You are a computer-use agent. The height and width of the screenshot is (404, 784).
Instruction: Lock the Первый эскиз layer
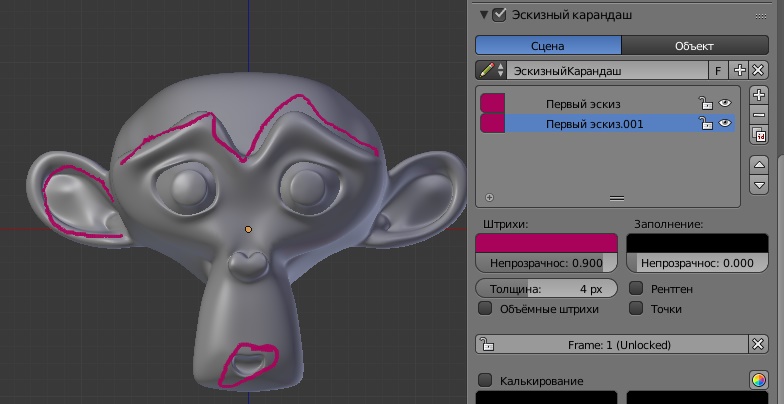(x=706, y=104)
